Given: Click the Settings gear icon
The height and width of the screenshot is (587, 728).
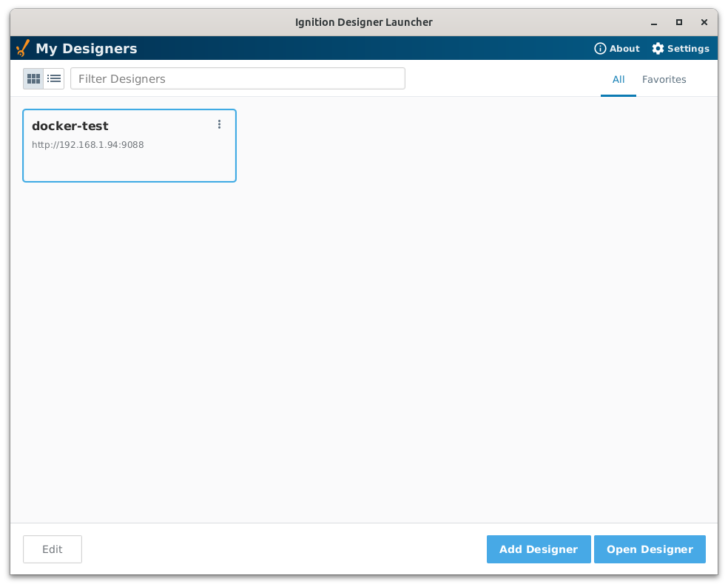Looking at the screenshot, I should coord(658,49).
